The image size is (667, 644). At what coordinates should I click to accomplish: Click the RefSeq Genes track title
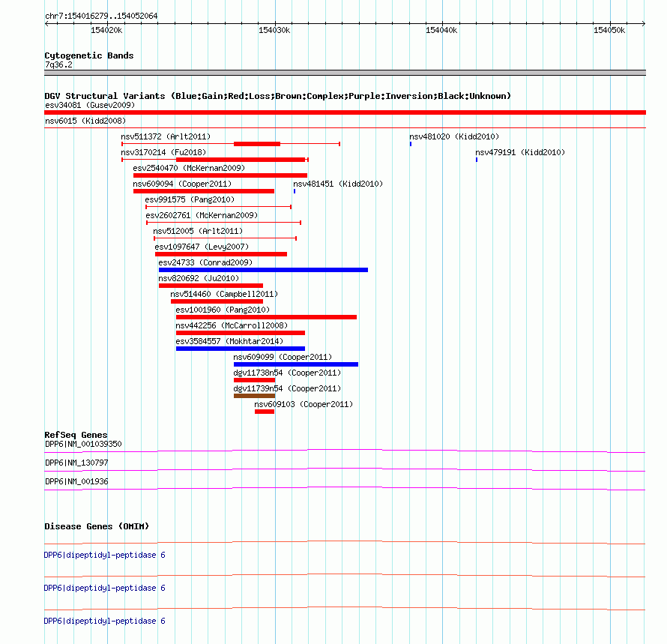click(76, 435)
